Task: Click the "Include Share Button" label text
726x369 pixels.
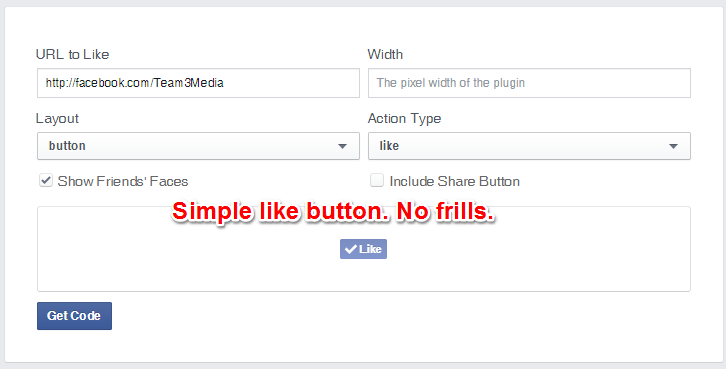Action: tap(455, 181)
